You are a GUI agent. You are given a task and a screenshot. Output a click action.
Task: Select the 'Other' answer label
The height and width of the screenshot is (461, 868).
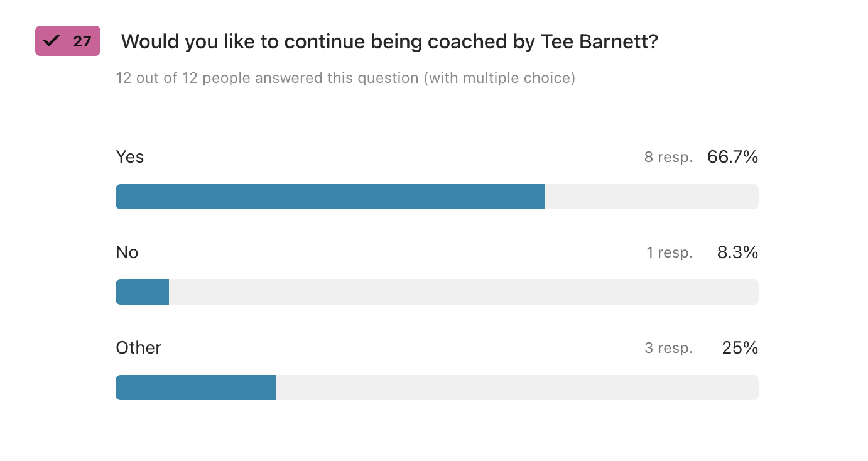point(139,348)
